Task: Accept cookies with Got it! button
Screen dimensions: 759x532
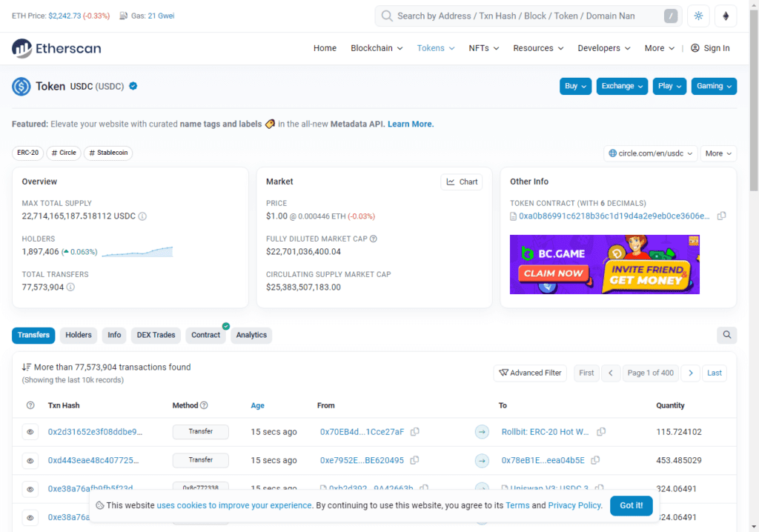Action: point(632,505)
